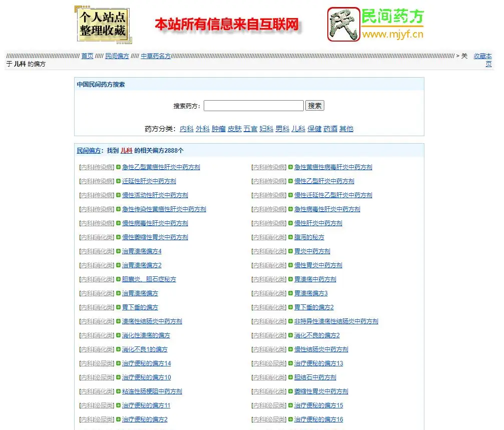Select the 妇科 remedy category
Viewport: 504px width, 430px height.
point(266,129)
